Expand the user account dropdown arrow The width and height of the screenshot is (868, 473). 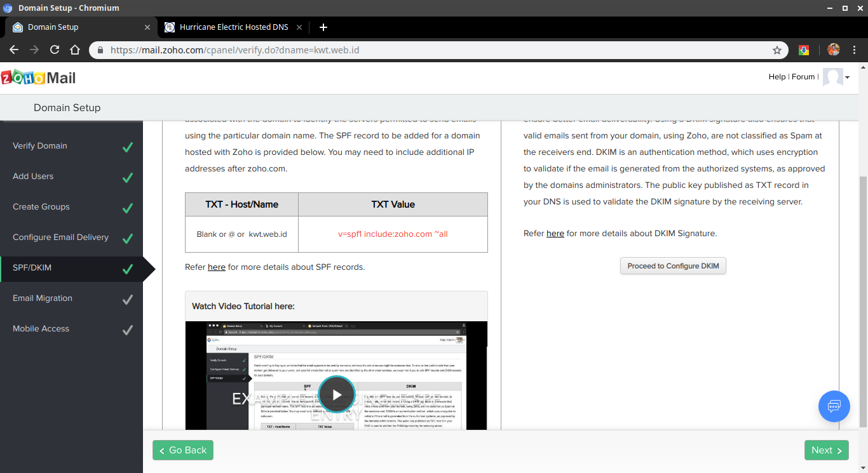(847, 77)
